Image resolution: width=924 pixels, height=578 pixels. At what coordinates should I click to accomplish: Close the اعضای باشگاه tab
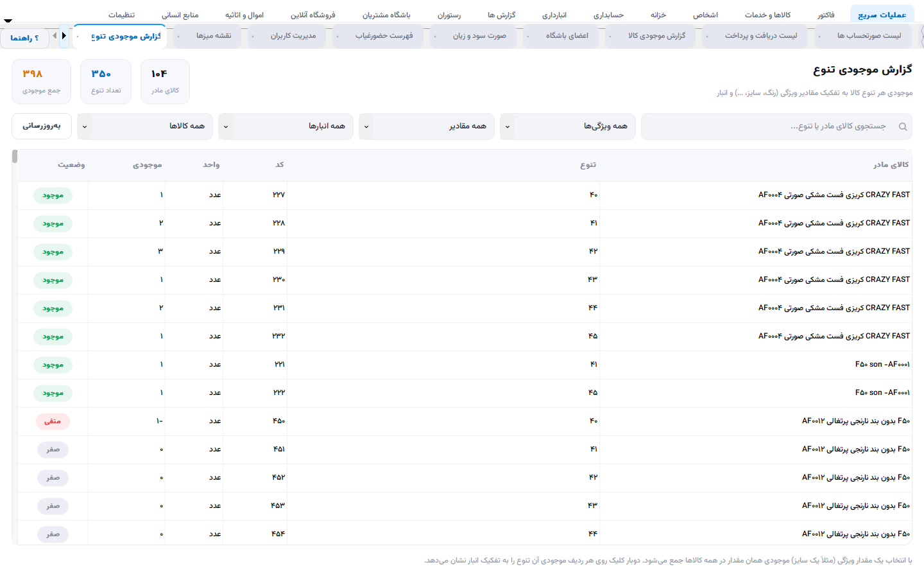528,36
